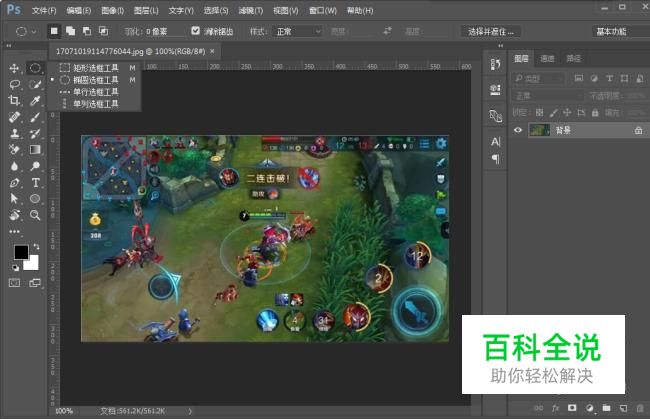Select the Crop tool
The width and height of the screenshot is (650, 419).
pos(14,101)
